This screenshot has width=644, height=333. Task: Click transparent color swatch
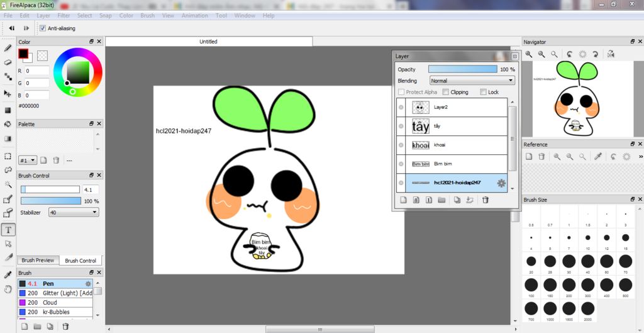point(42,55)
